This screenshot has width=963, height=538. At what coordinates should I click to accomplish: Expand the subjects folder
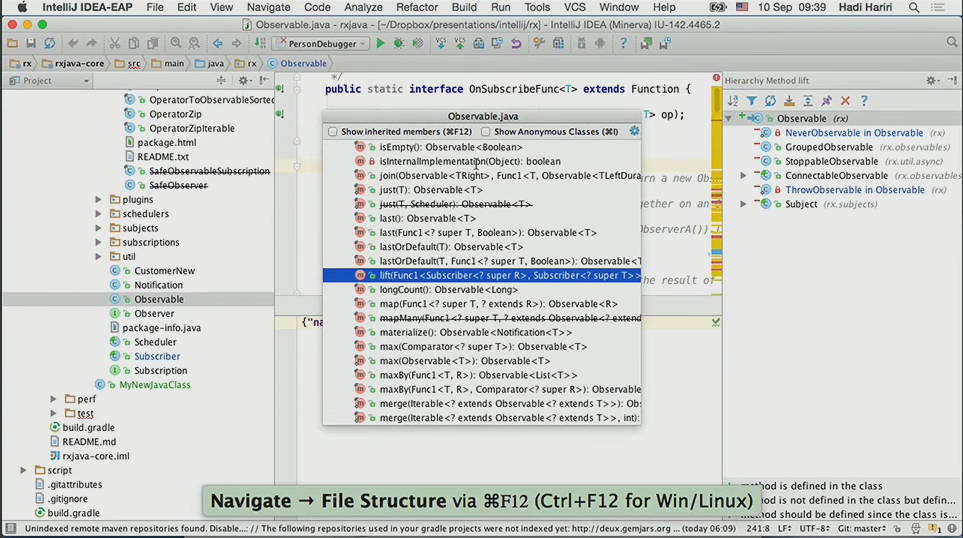[98, 228]
